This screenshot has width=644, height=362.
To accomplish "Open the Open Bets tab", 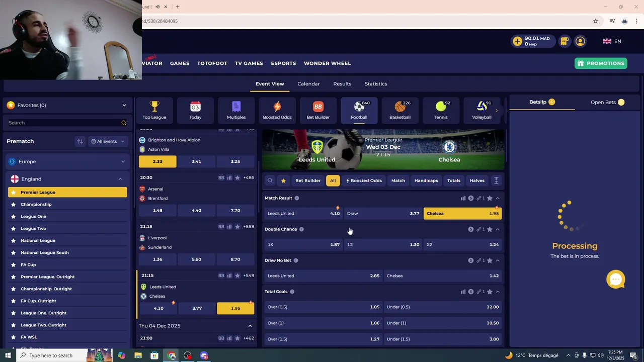I will tap(607, 102).
